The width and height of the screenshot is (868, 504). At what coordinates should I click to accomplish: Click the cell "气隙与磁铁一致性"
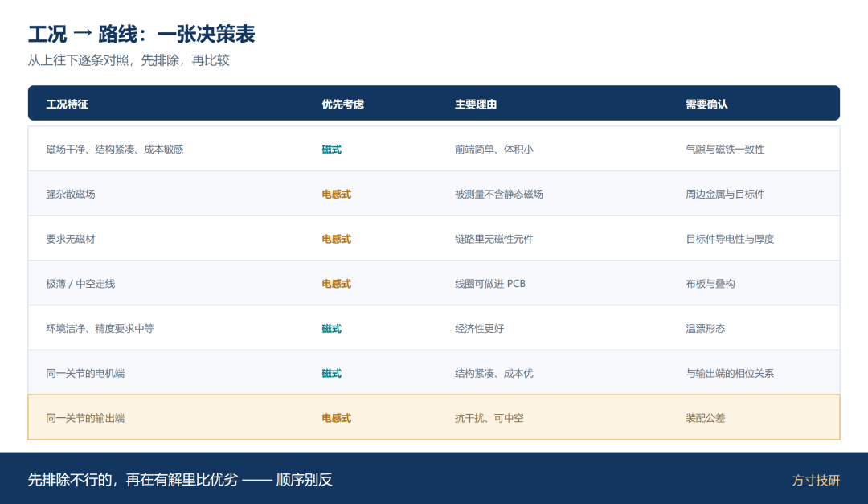(x=725, y=149)
